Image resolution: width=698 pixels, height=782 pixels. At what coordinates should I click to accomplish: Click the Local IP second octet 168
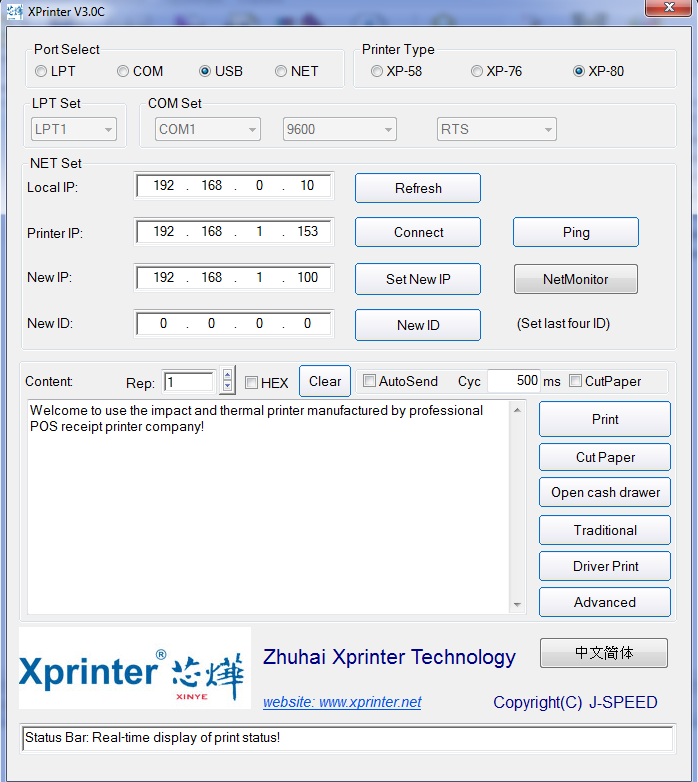point(211,186)
